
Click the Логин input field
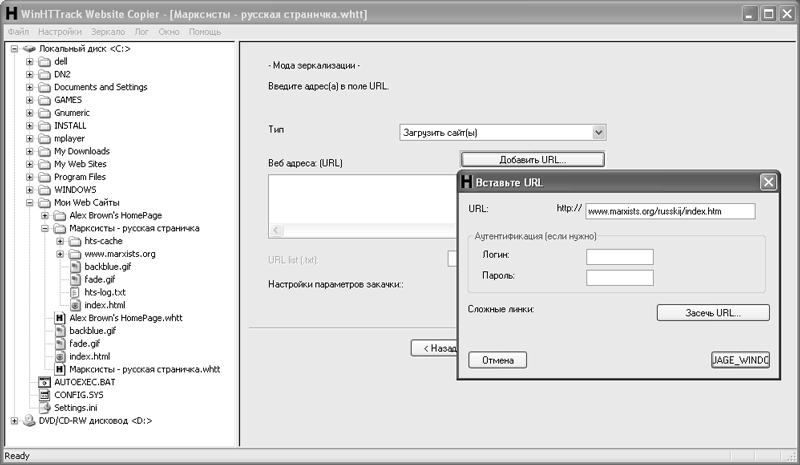[x=619, y=257]
